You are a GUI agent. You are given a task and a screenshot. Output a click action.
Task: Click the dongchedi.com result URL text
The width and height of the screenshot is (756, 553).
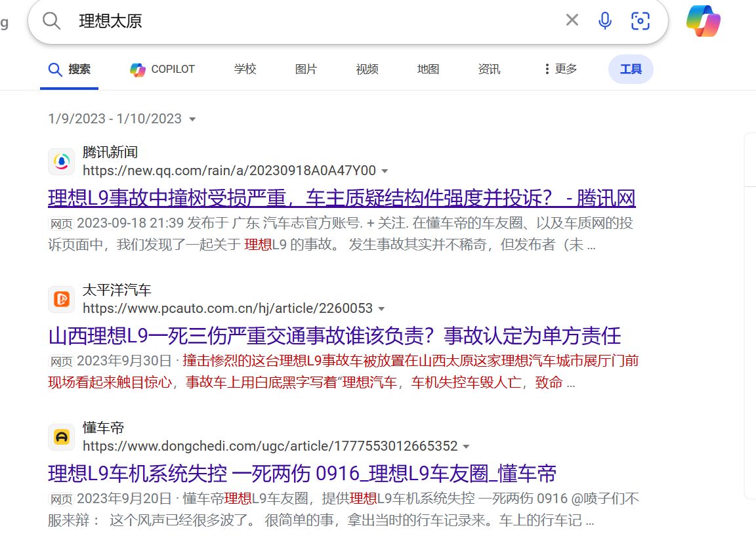[270, 447]
